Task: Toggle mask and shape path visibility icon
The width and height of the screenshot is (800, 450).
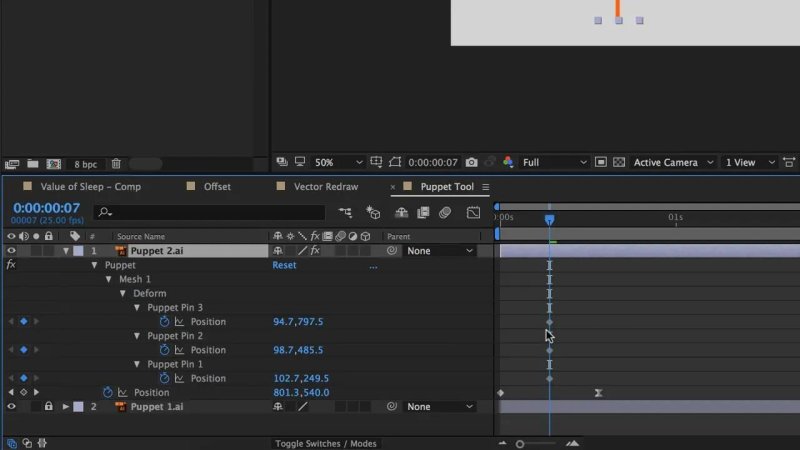Action: 395,162
